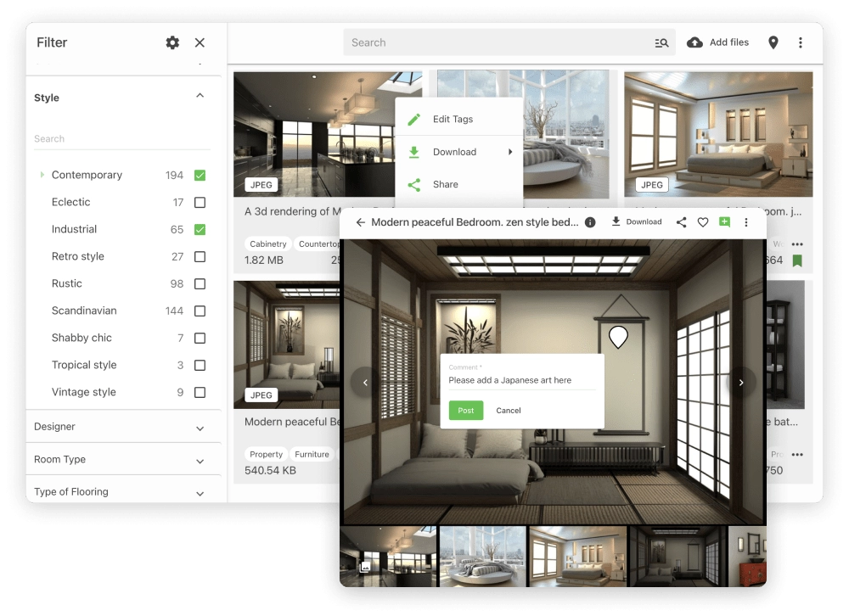Click the info icon beside bedroom title
Image resolution: width=849 pixels, height=616 pixels.
[590, 222]
